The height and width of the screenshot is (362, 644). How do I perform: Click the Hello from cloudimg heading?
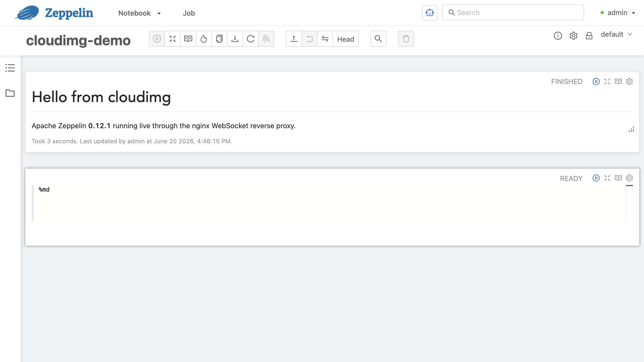pos(101,97)
